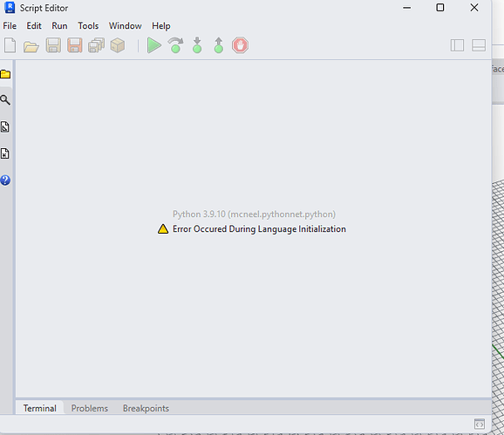Switch to the Breakpoints tab
This screenshot has height=435, width=504.
click(146, 408)
